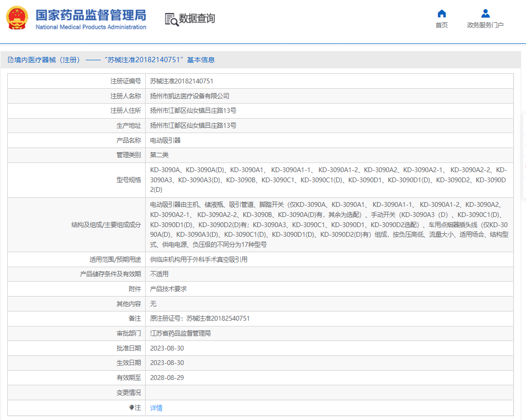Click the 有效期至 date 2028-08-29
526x420 pixels.
coord(167,378)
